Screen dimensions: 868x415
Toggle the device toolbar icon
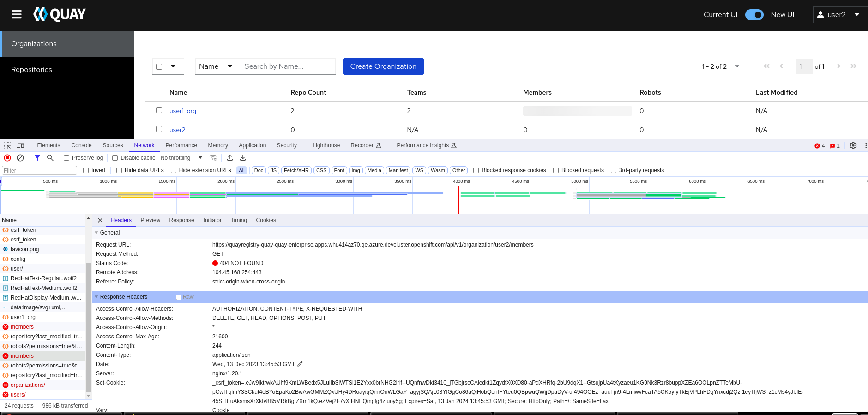tap(20, 145)
